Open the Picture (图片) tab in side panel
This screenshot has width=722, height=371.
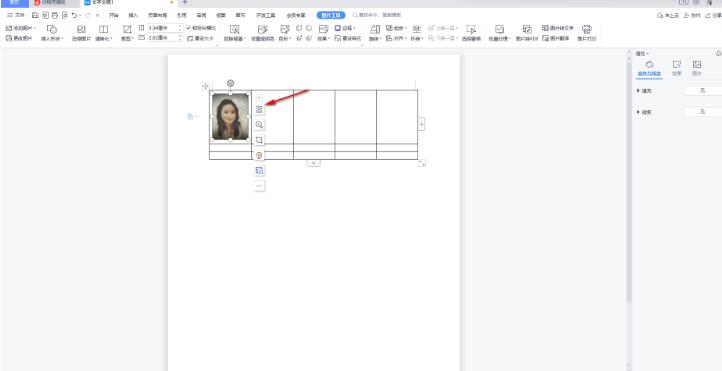click(x=697, y=68)
